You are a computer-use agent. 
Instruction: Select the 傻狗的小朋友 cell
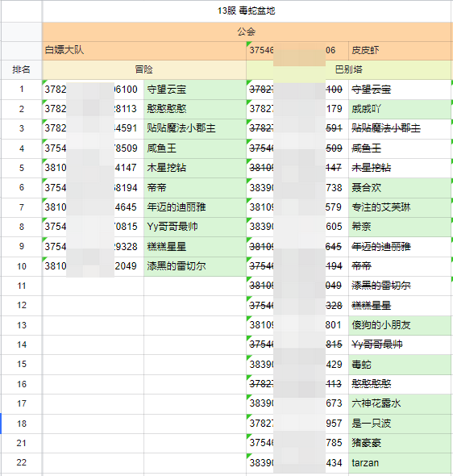coord(400,325)
